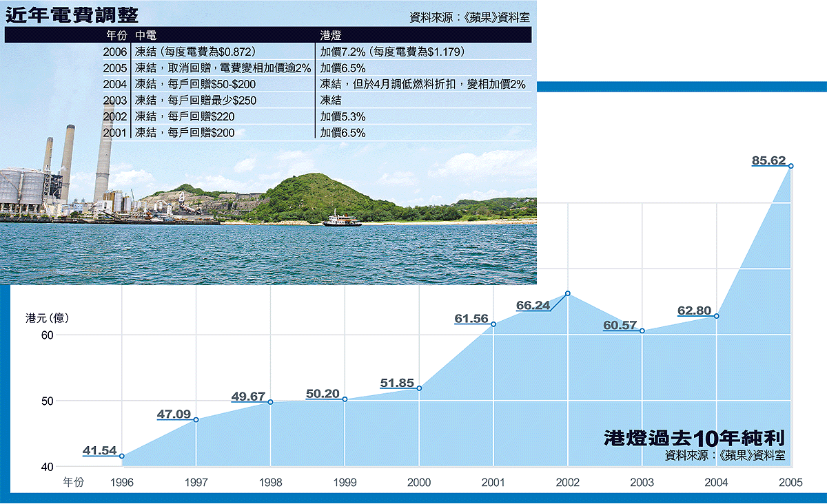
Task: Click the 2002 peak data point marker
Action: tap(568, 294)
